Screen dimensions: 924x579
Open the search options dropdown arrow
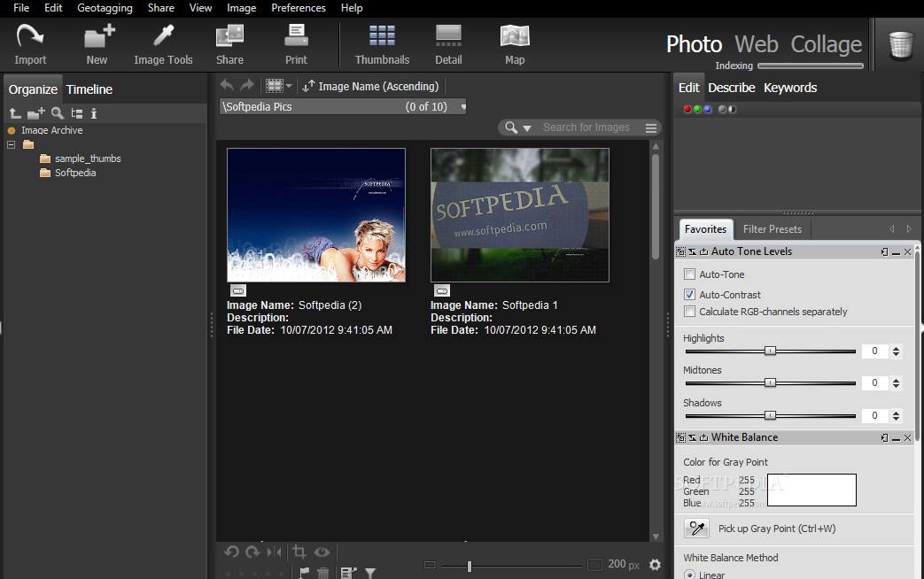click(x=527, y=127)
